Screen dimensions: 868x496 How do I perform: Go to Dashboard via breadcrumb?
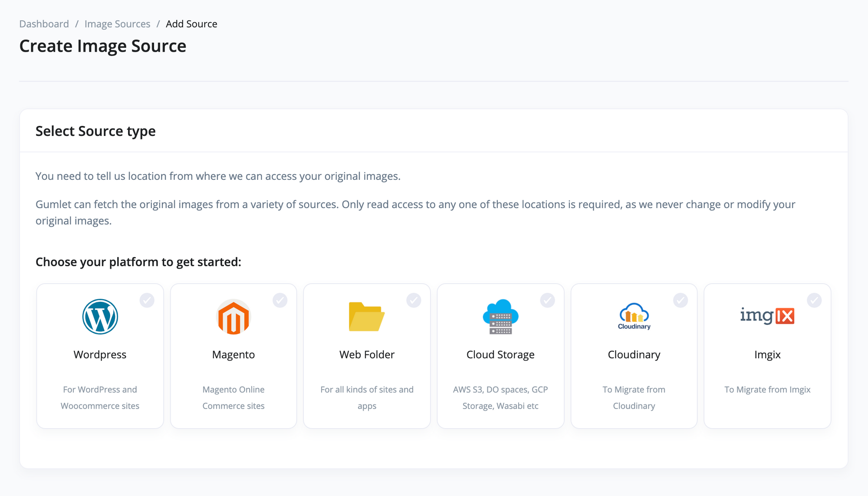[44, 24]
